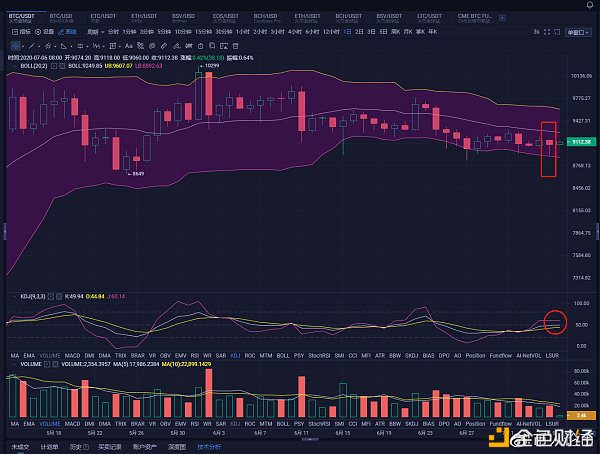Click the chart screenshot image icon
This screenshot has height=454, width=600.
click(x=224, y=46)
